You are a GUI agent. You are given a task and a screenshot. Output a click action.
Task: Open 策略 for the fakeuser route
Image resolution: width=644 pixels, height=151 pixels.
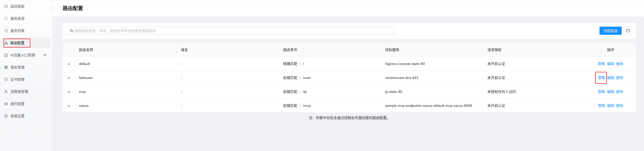coord(601,78)
